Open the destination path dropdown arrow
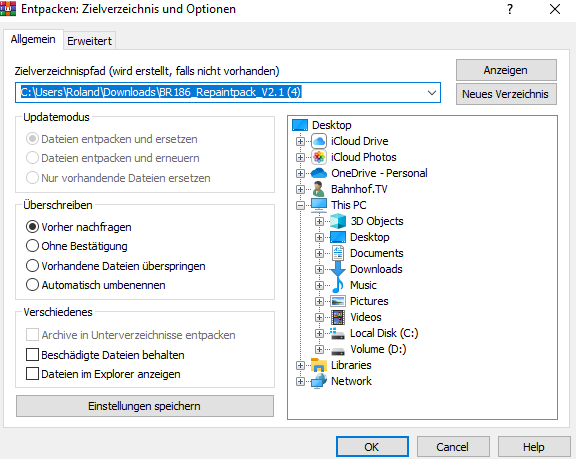 point(432,93)
